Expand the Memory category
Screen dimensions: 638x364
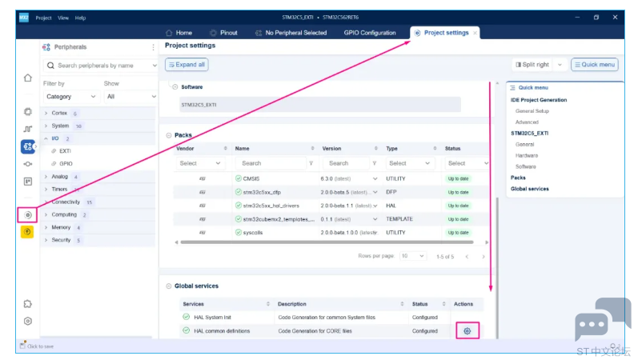[46, 227]
